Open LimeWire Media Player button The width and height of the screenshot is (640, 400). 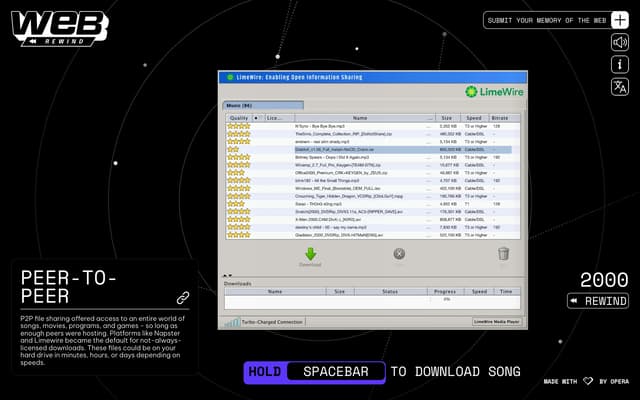tap(497, 322)
